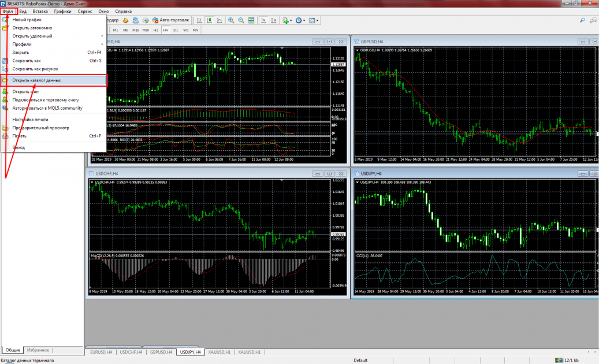Select the line chart type icon
The image size is (599, 364).
click(x=219, y=20)
